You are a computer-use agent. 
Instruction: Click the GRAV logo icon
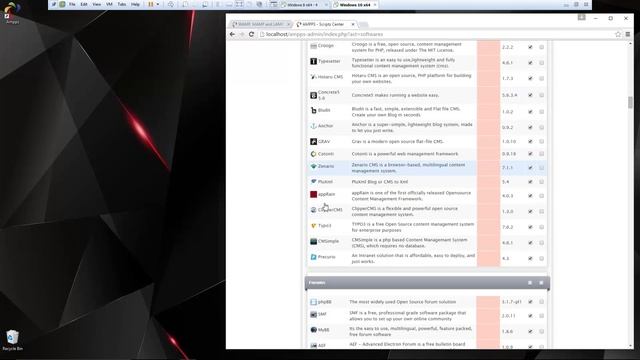313,142
